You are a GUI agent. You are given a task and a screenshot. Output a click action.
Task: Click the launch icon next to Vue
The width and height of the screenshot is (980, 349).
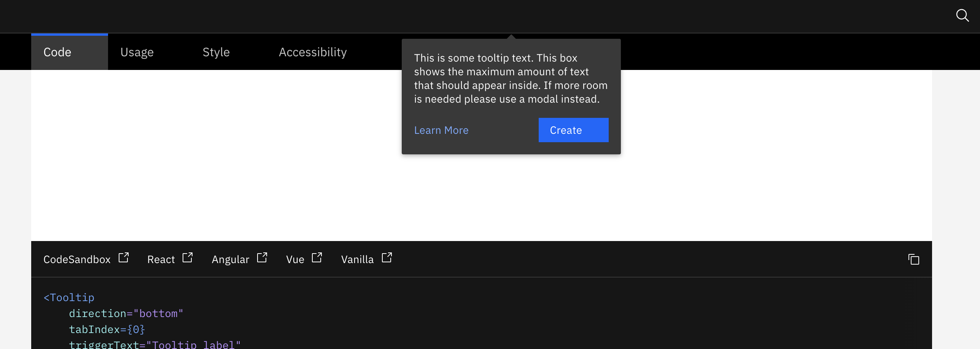317,257
